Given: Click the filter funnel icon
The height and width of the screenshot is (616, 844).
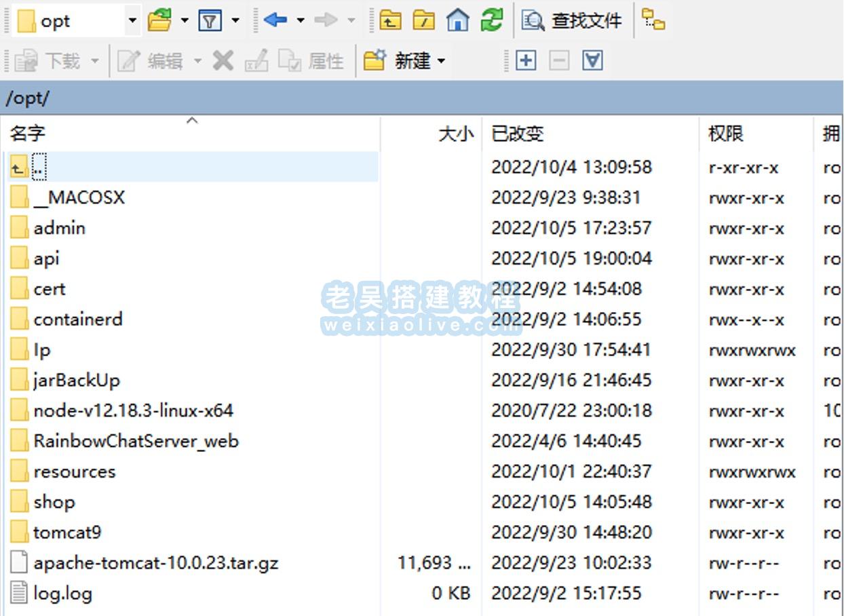Looking at the screenshot, I should [x=210, y=20].
